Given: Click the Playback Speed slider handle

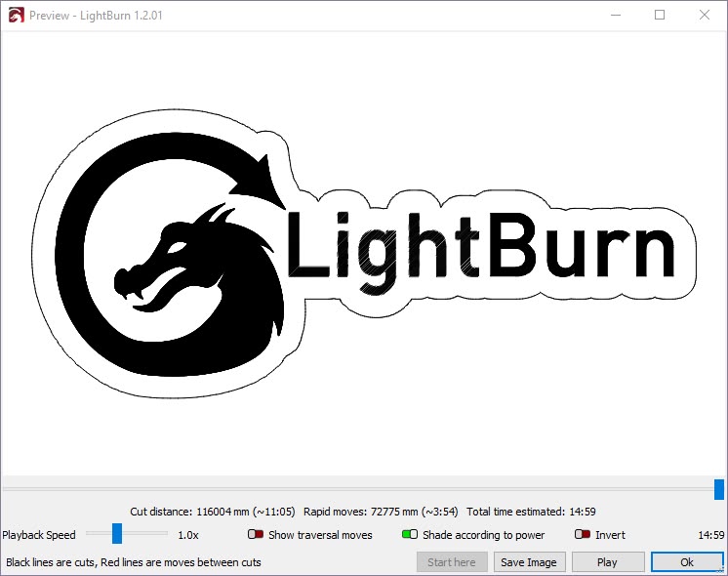Looking at the screenshot, I should (117, 533).
